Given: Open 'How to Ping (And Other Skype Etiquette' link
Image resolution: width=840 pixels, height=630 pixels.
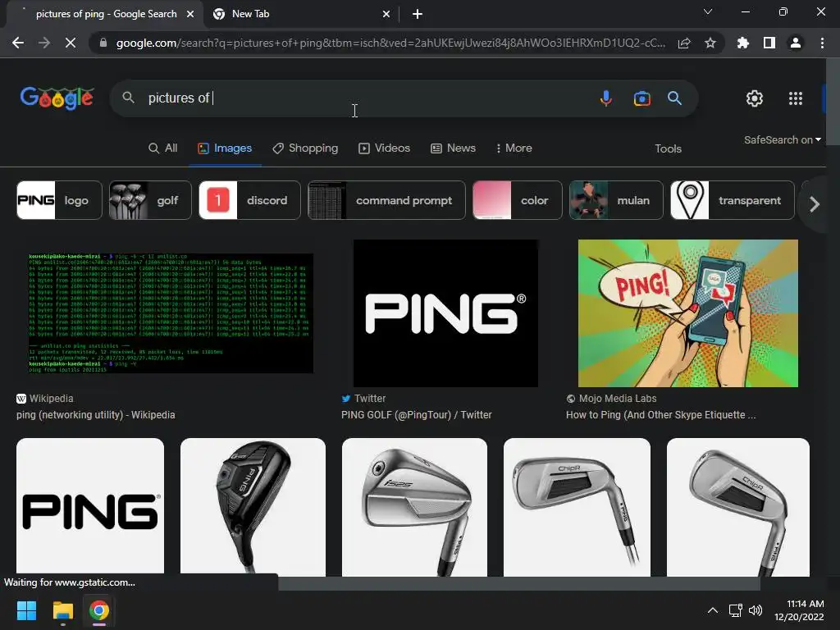Looking at the screenshot, I should click(x=660, y=415).
